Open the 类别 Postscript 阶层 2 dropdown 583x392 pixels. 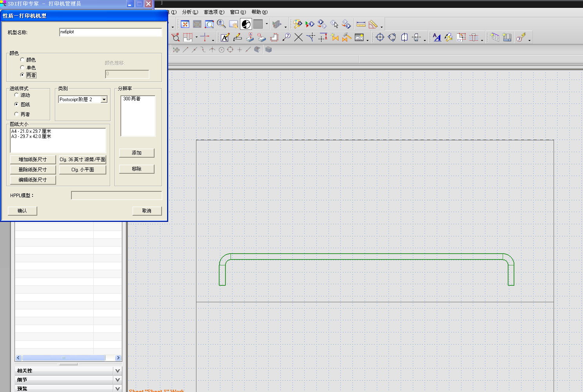(x=104, y=100)
